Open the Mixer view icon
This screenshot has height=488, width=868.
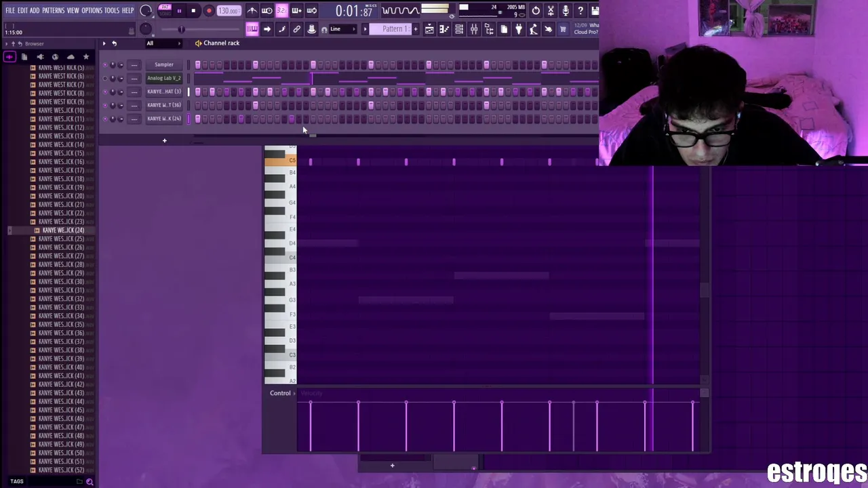[x=474, y=29]
